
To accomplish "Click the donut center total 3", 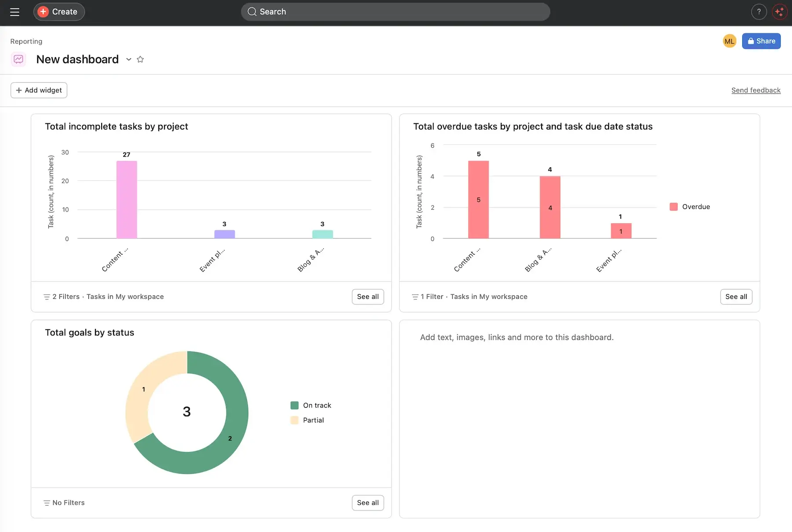I will pyautogui.click(x=187, y=412).
